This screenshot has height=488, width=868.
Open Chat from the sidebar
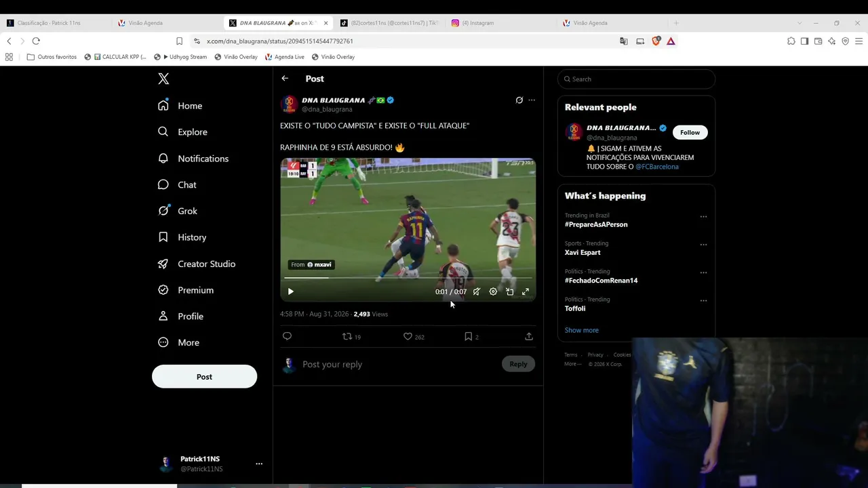click(177, 185)
